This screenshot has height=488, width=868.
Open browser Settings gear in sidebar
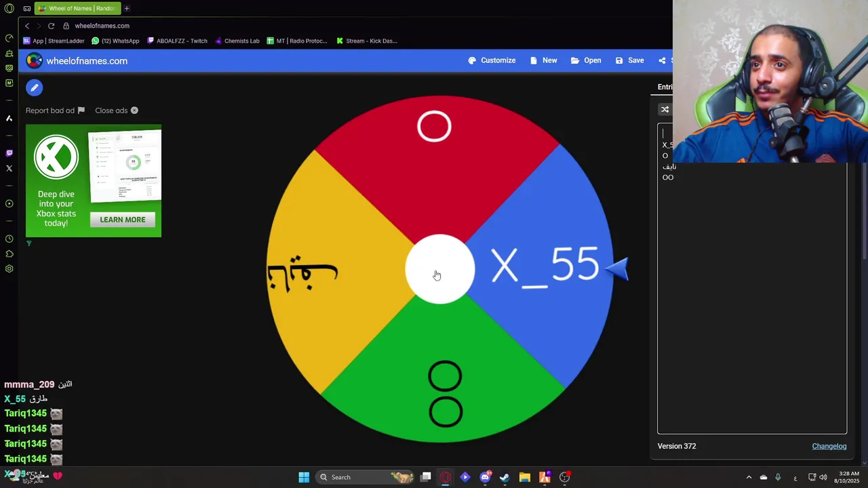tap(9, 268)
